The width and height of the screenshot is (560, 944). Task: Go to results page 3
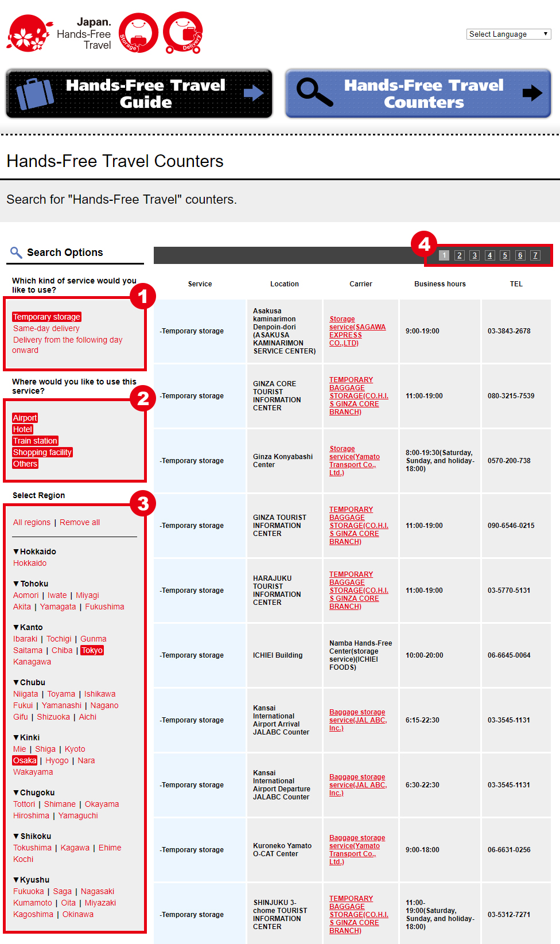coord(475,255)
